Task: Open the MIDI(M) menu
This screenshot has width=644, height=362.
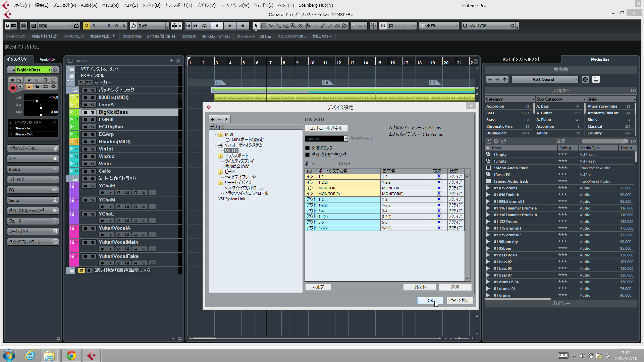Action: pos(110,5)
